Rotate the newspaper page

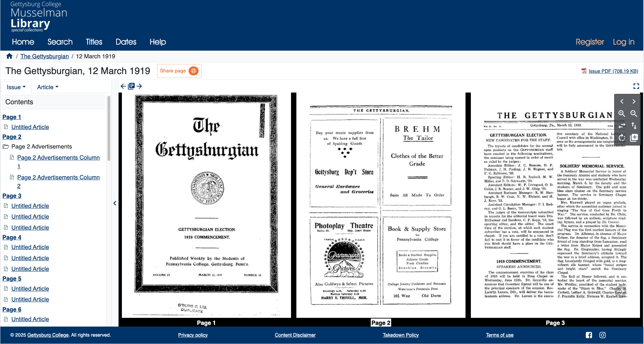(x=622, y=137)
